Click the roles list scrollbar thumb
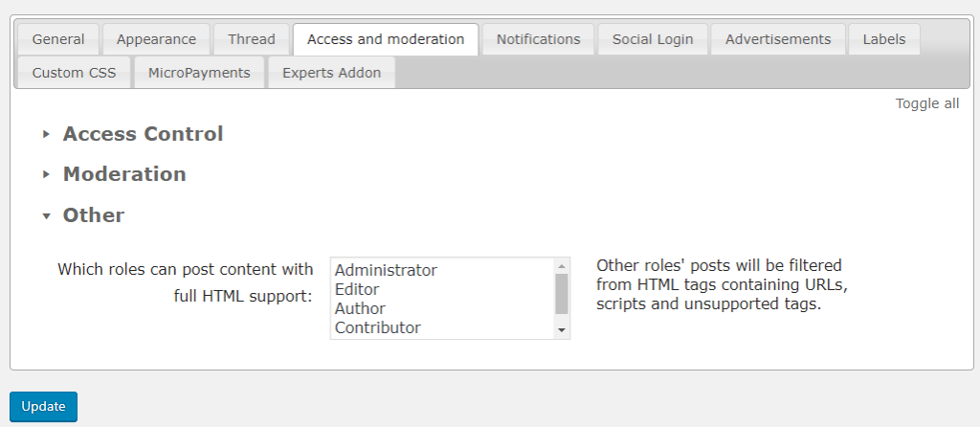Screen dimensions: 980x427 [x=562, y=294]
